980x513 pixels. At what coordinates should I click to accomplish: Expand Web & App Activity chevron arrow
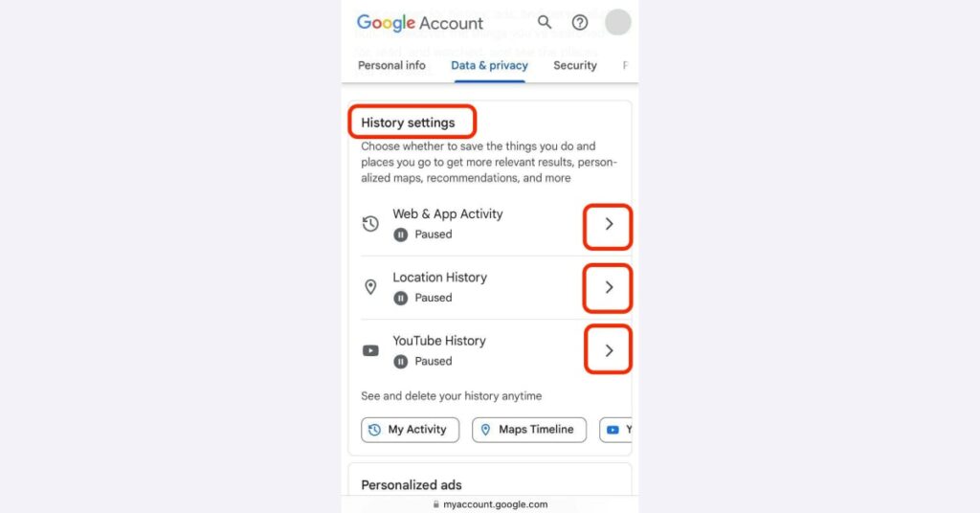coord(609,224)
